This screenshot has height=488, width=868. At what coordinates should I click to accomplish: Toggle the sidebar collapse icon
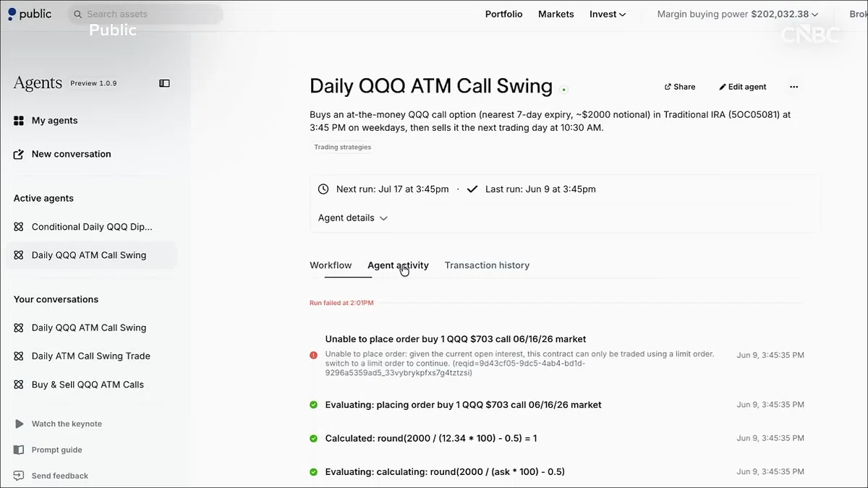pyautogui.click(x=164, y=83)
